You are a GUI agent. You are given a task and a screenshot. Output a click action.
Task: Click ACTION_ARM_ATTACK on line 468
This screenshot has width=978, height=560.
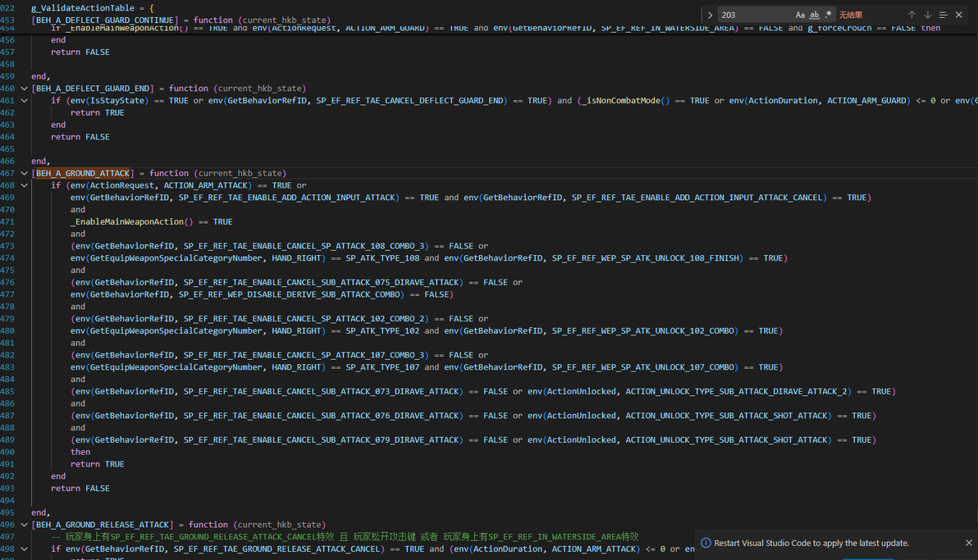[x=208, y=185]
